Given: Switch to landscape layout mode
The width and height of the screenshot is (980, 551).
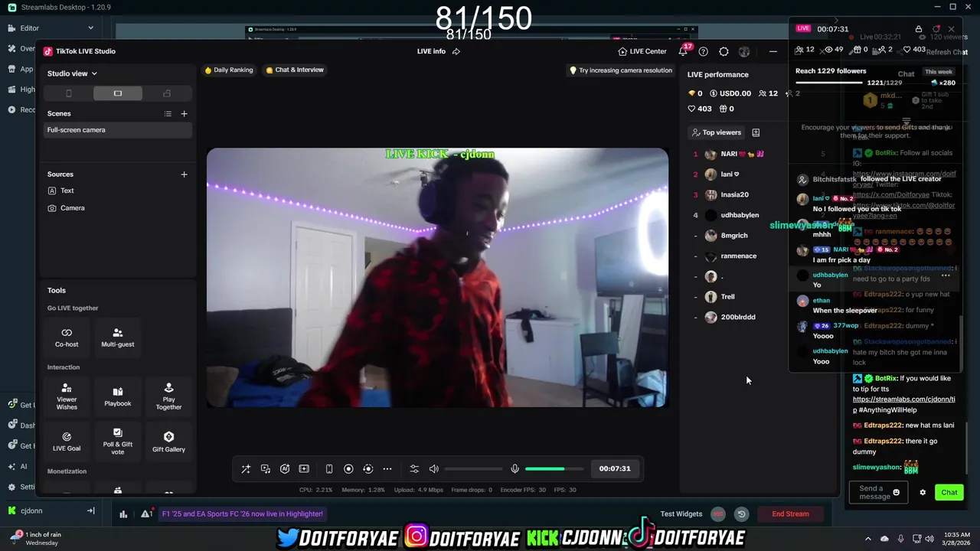Looking at the screenshot, I should tap(118, 93).
